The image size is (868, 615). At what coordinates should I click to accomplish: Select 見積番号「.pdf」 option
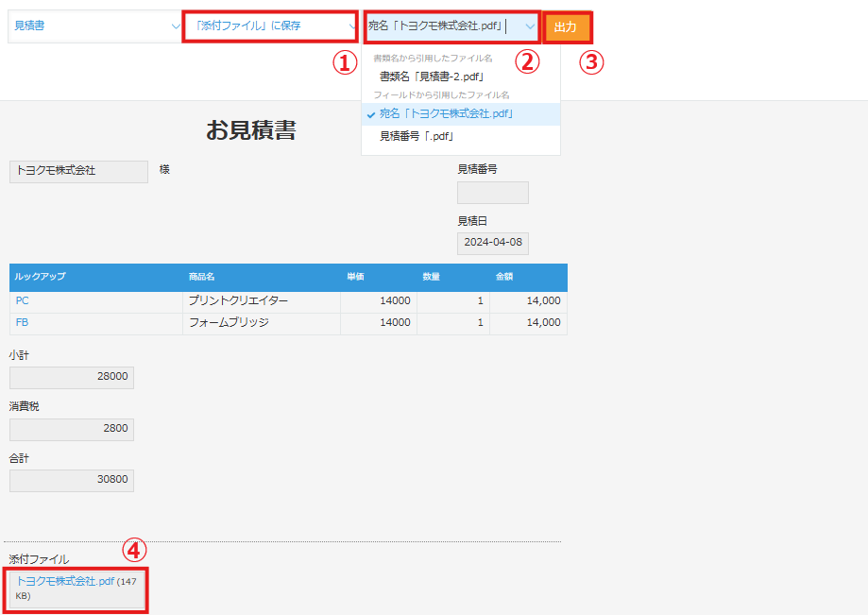[461, 136]
